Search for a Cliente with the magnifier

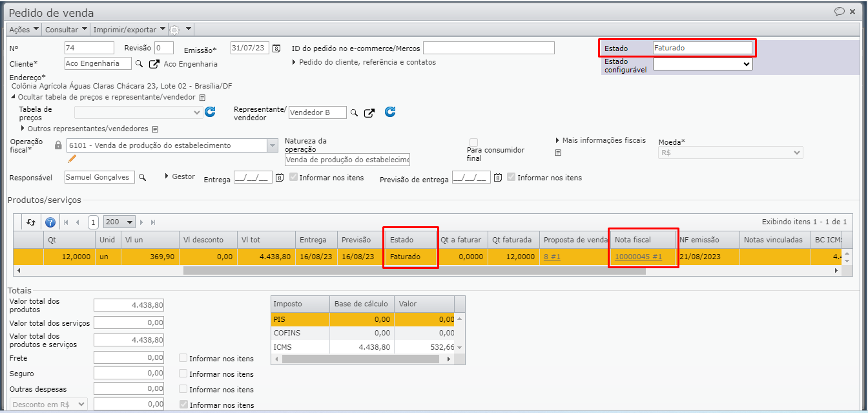138,63
